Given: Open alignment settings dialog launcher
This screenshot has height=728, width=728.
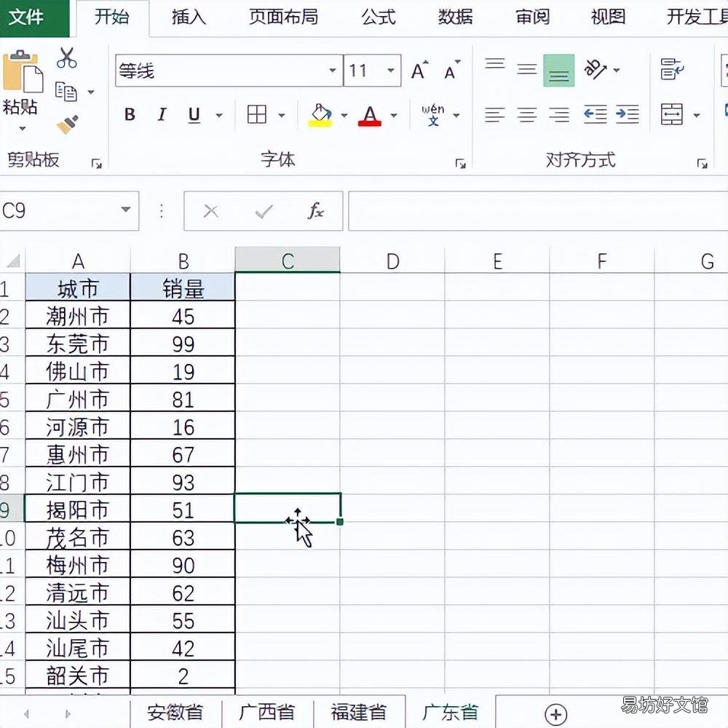Looking at the screenshot, I should pos(702,163).
